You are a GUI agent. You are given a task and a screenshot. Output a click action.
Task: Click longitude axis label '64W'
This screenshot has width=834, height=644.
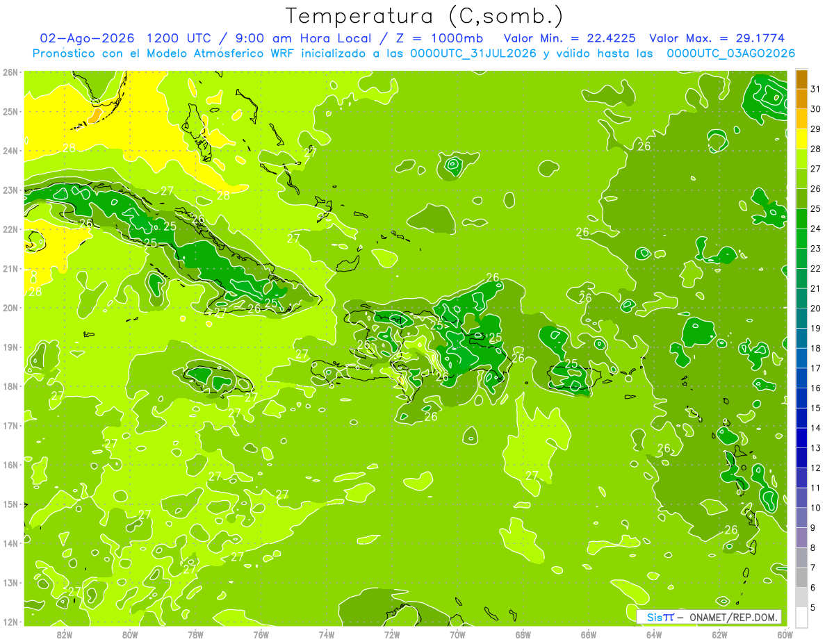click(x=654, y=634)
